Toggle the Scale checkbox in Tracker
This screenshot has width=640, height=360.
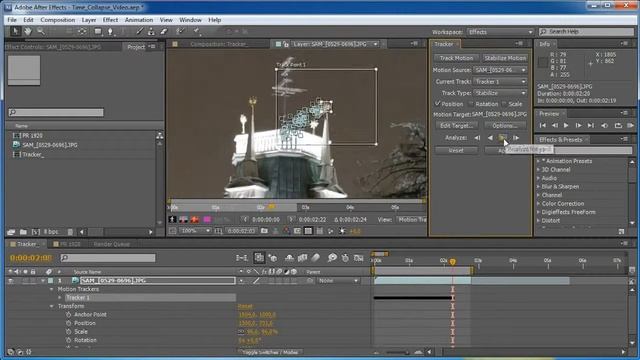click(x=504, y=104)
